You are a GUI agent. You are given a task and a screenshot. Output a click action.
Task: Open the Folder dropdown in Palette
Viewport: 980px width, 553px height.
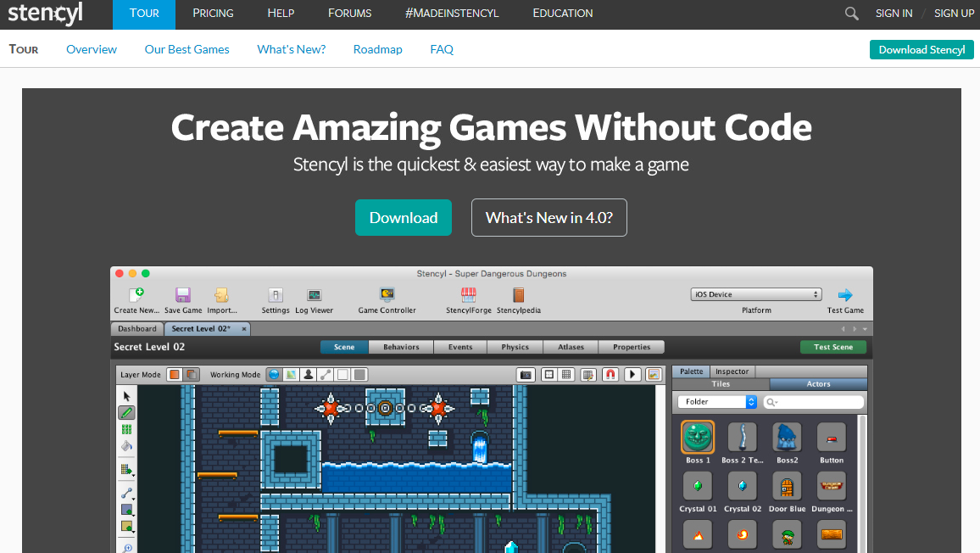click(717, 402)
